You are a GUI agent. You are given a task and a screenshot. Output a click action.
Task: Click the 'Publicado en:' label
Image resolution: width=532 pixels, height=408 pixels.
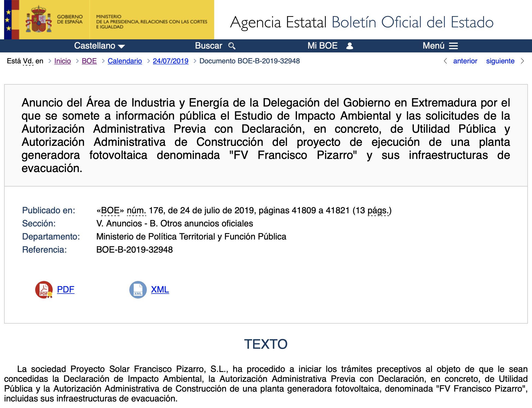coord(49,210)
